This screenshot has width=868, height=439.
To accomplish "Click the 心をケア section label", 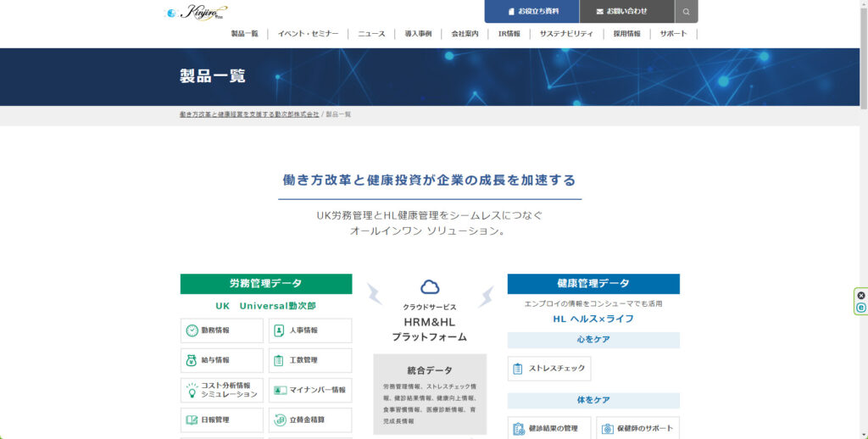I will [x=593, y=339].
